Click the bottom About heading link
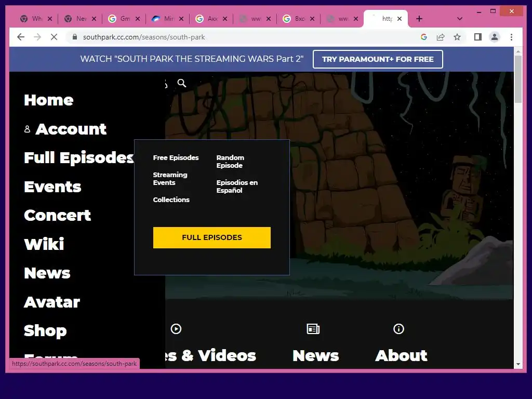 401,355
